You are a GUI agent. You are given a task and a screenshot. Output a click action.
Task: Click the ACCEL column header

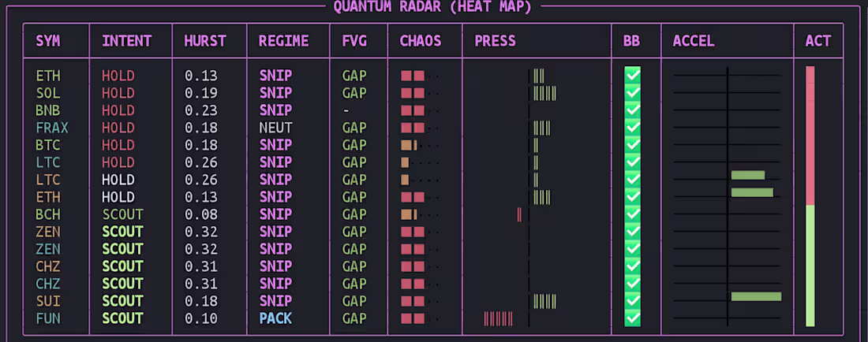(x=693, y=41)
